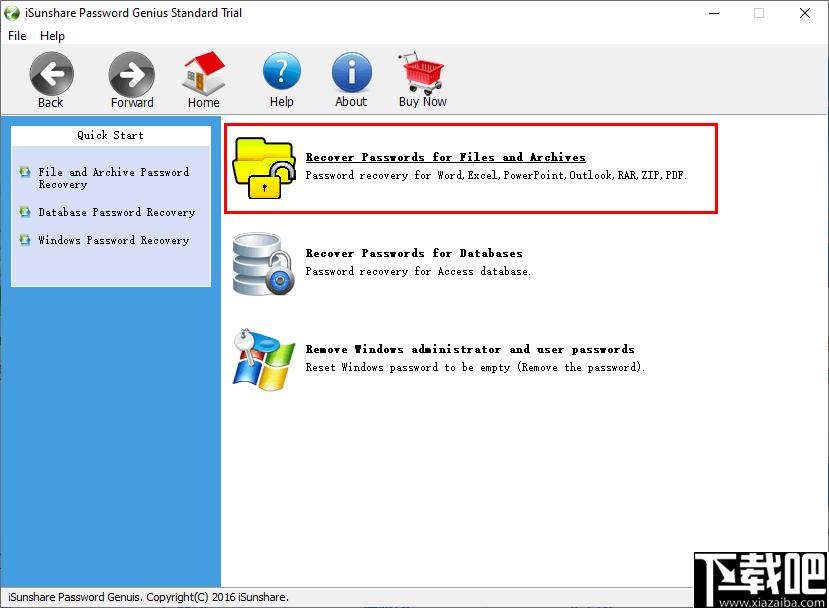Open the File menu
This screenshot has width=829, height=608.
17,36
